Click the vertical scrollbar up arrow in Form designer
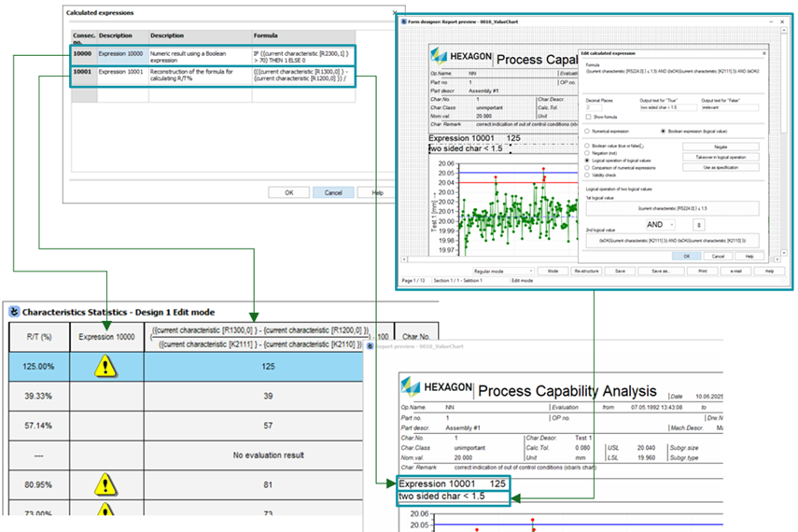The image size is (798, 532). coord(784,30)
